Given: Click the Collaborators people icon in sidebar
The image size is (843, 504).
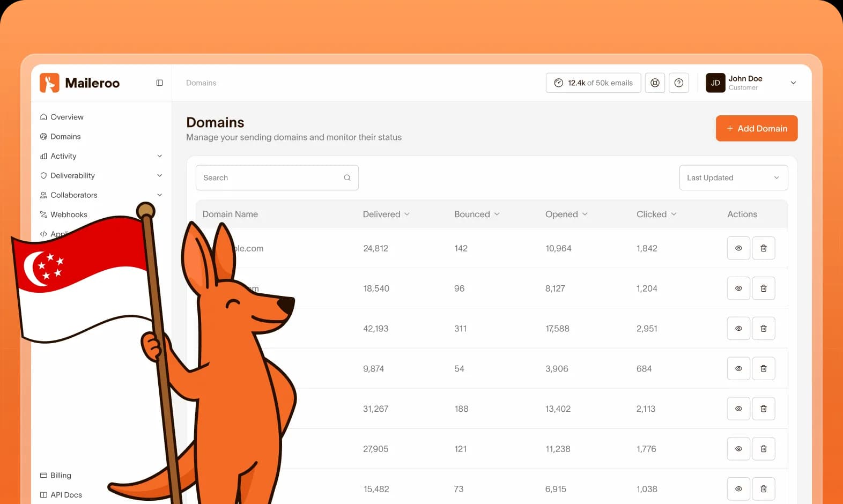Looking at the screenshot, I should [x=43, y=195].
